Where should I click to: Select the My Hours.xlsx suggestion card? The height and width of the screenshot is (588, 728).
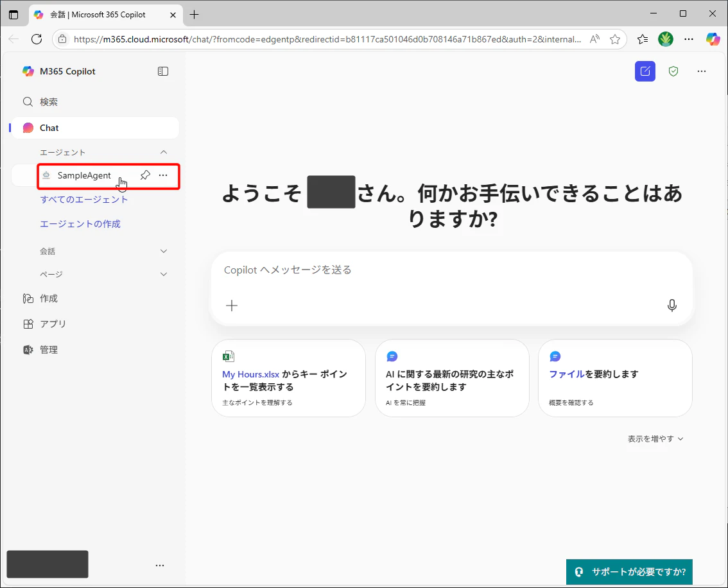pos(288,377)
